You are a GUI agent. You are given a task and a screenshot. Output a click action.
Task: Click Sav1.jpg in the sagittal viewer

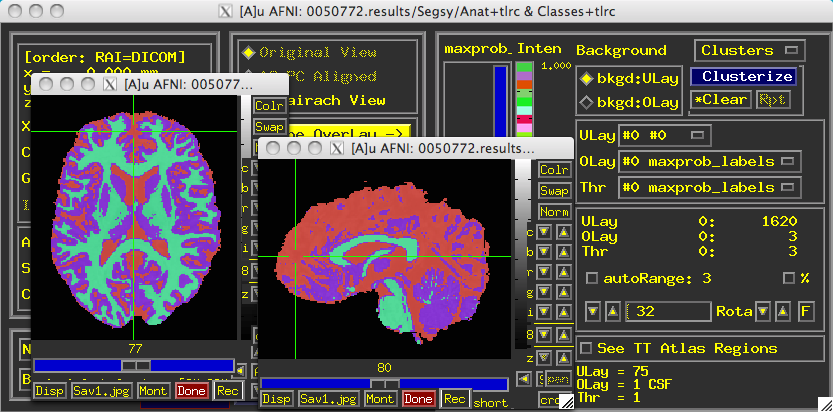click(x=329, y=399)
